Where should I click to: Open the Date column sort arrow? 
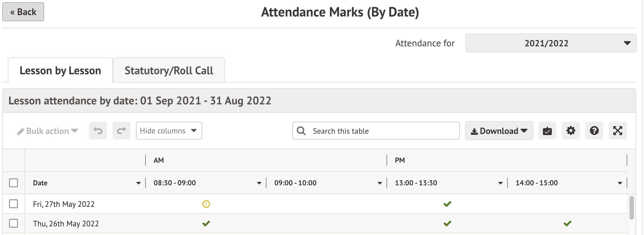coord(139,183)
